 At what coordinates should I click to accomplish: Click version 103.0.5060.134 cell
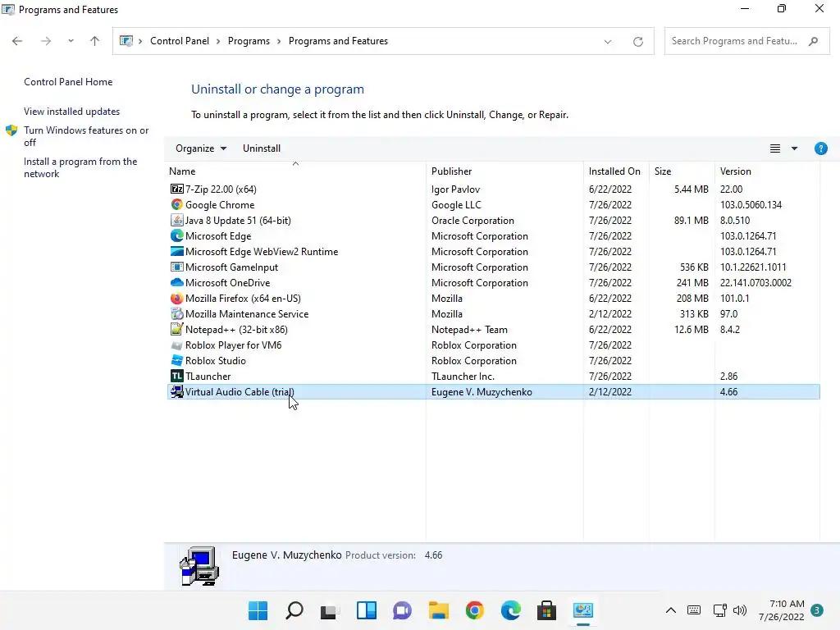click(x=751, y=204)
